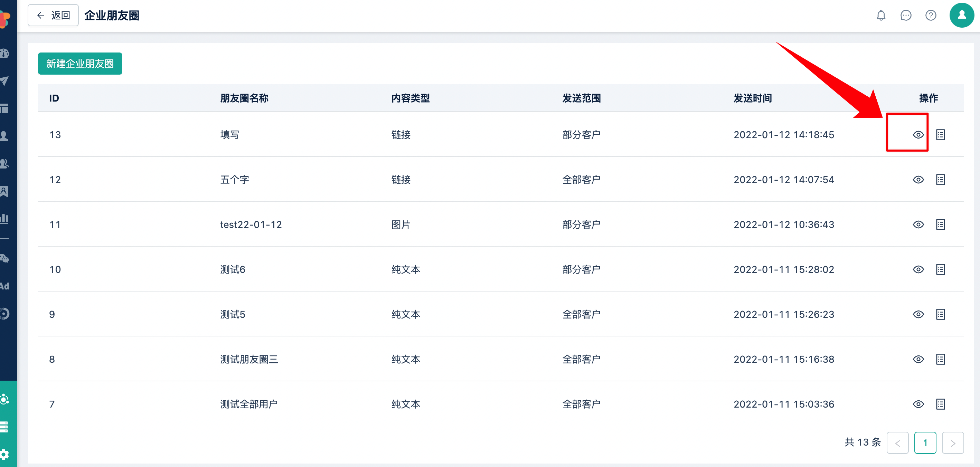Select page 1 in pagination
The width and height of the screenshot is (980, 467).
925,443
